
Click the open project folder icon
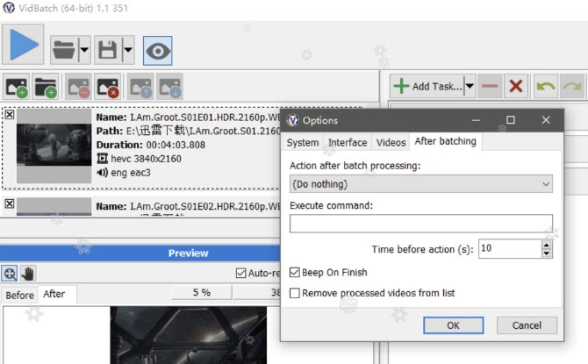click(x=63, y=50)
